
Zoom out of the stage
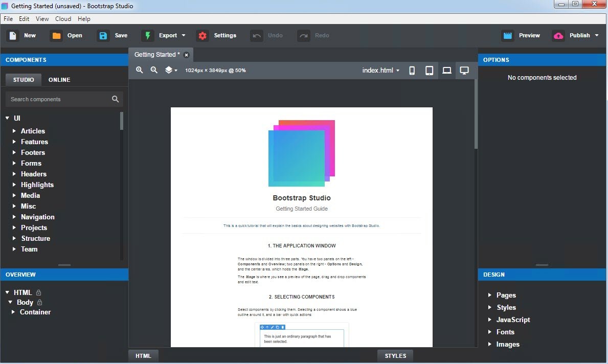point(154,70)
